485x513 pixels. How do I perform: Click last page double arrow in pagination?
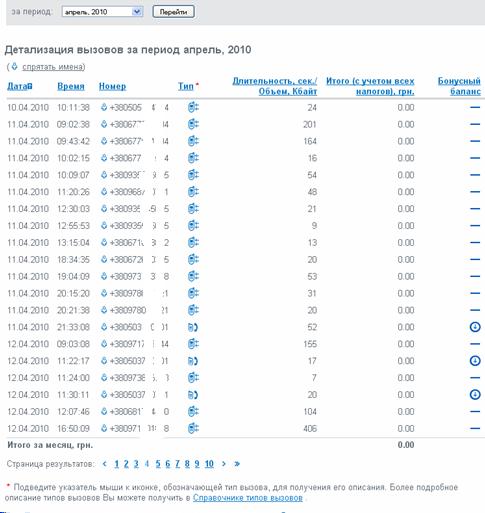coord(237,464)
